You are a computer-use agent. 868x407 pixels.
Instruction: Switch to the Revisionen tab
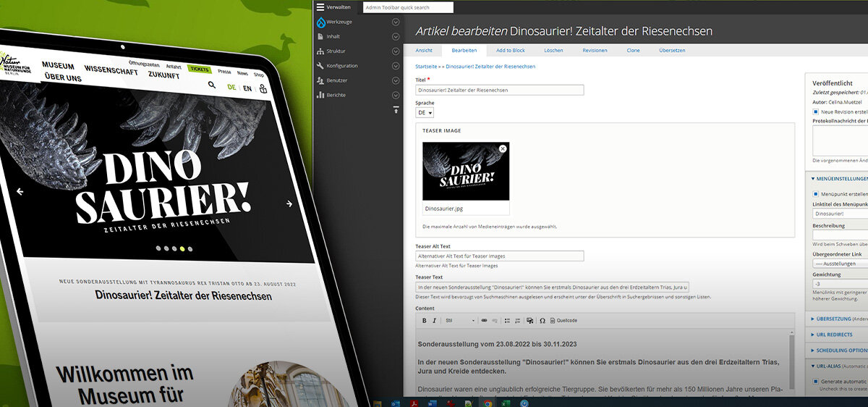[x=595, y=51]
